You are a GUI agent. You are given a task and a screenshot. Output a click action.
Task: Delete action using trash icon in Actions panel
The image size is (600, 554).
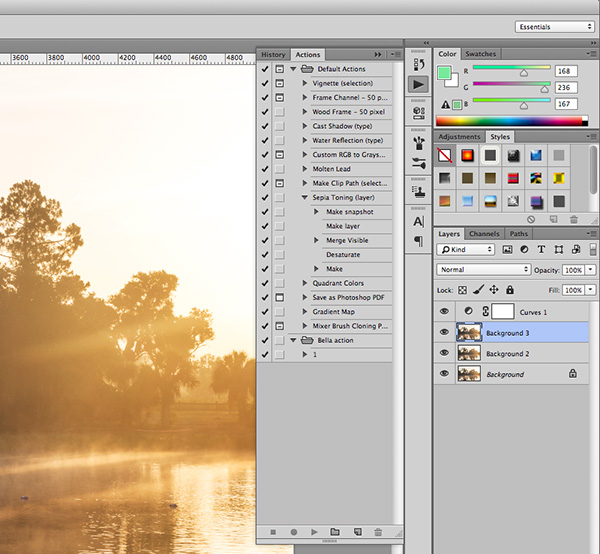(378, 532)
